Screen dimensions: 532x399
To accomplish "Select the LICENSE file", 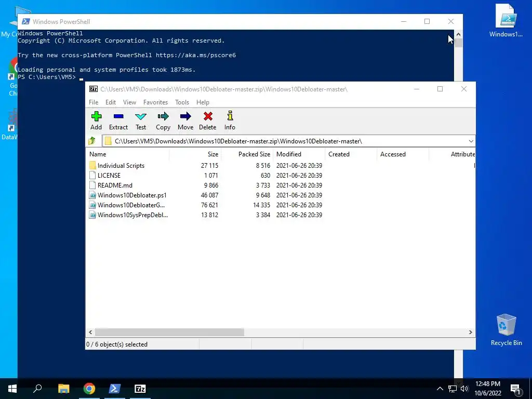I will [109, 176].
